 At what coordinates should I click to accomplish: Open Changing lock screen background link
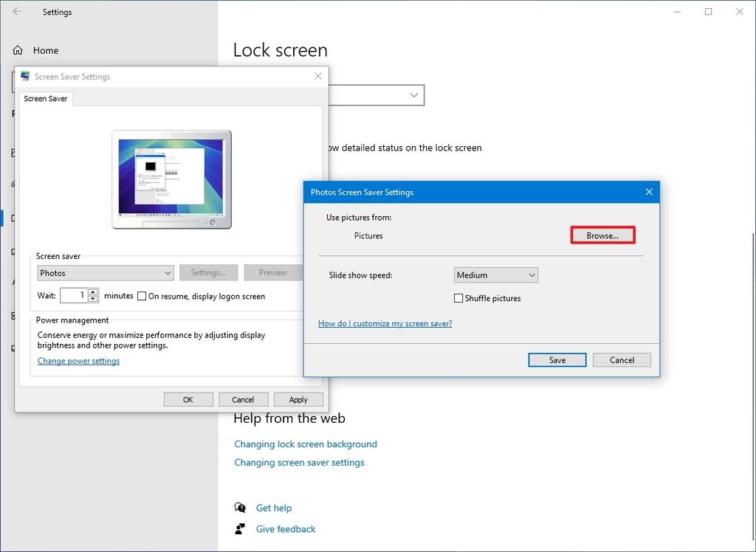click(305, 444)
